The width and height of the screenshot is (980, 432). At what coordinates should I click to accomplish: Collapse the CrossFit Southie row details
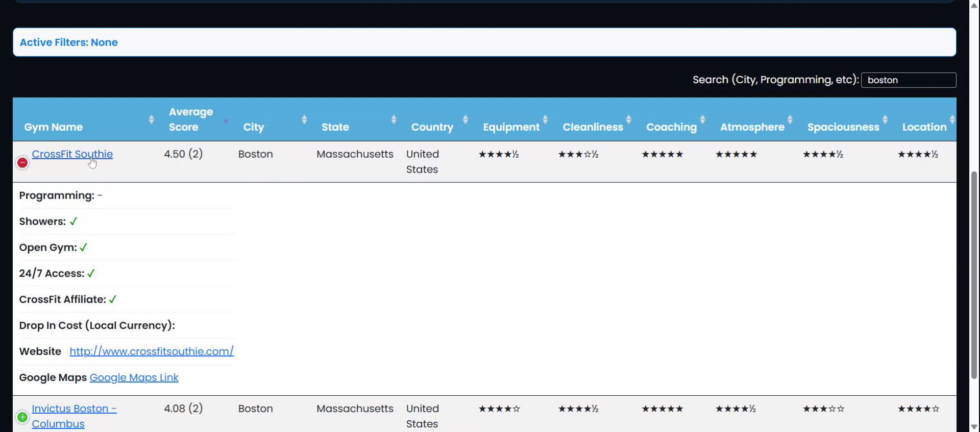(x=22, y=163)
